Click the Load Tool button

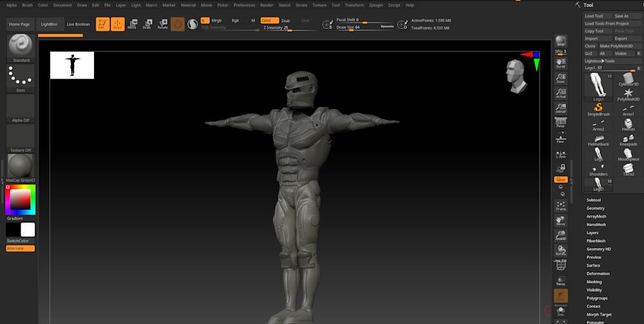[594, 16]
